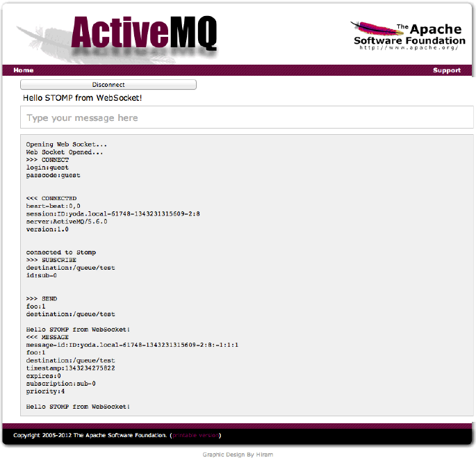Click the 'heart-beat:0,0' log line
Viewport: 476px width, 458px height.
[53, 206]
